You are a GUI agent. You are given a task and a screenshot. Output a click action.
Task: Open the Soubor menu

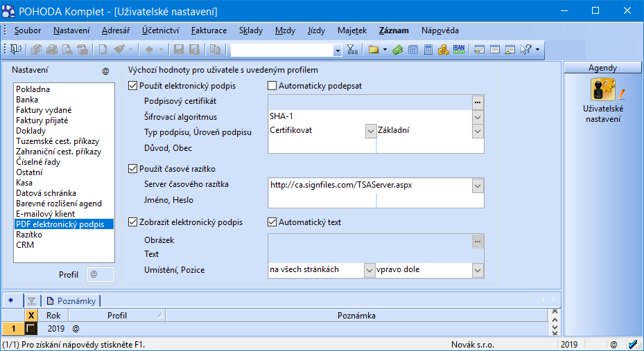[28, 30]
